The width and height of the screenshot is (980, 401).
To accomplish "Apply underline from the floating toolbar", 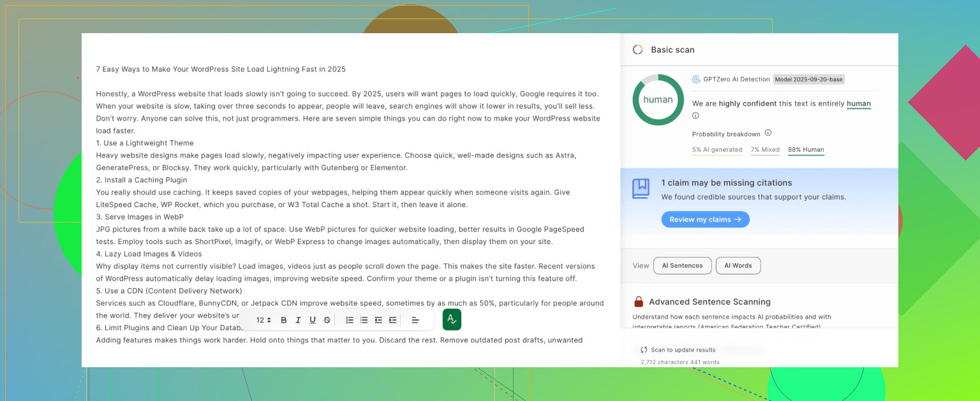I will tap(313, 320).
